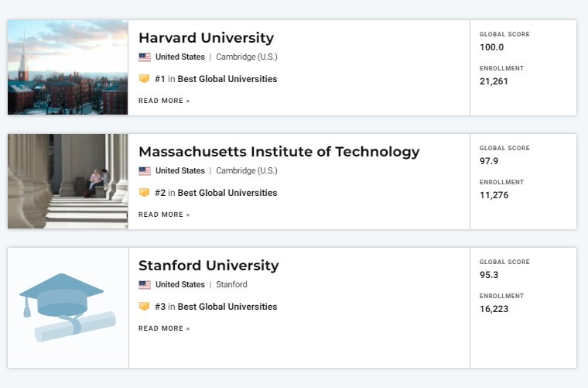Image resolution: width=588 pixels, height=388 pixels.
Task: Open the Harvard University title link
Action: pyautogui.click(x=206, y=38)
